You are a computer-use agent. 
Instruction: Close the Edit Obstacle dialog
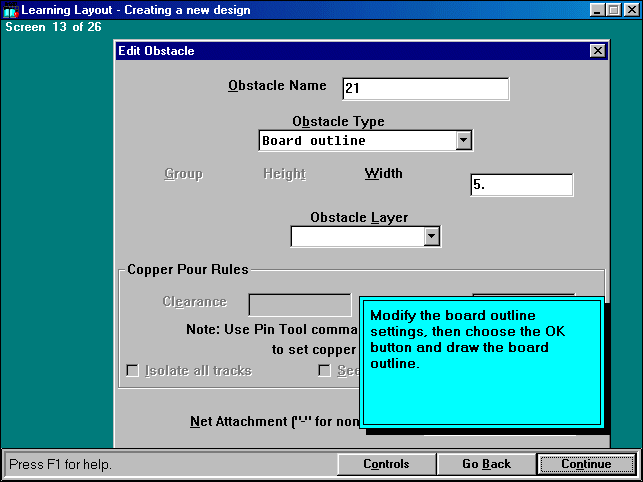pos(597,51)
